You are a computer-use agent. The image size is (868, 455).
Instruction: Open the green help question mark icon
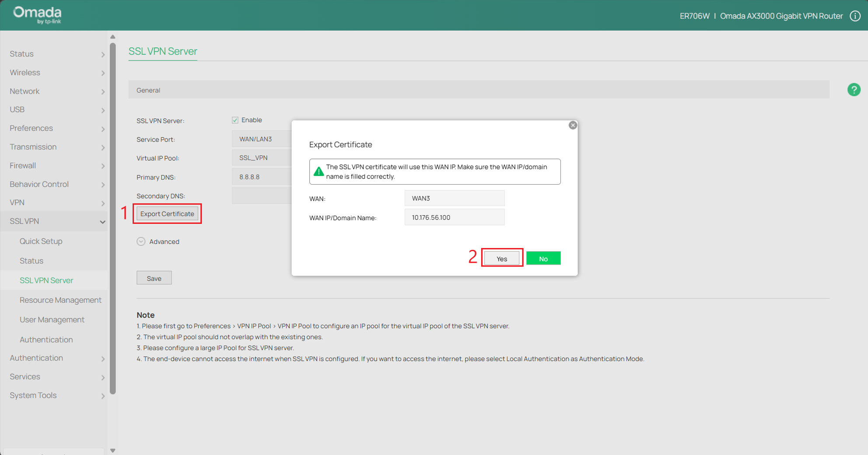854,90
